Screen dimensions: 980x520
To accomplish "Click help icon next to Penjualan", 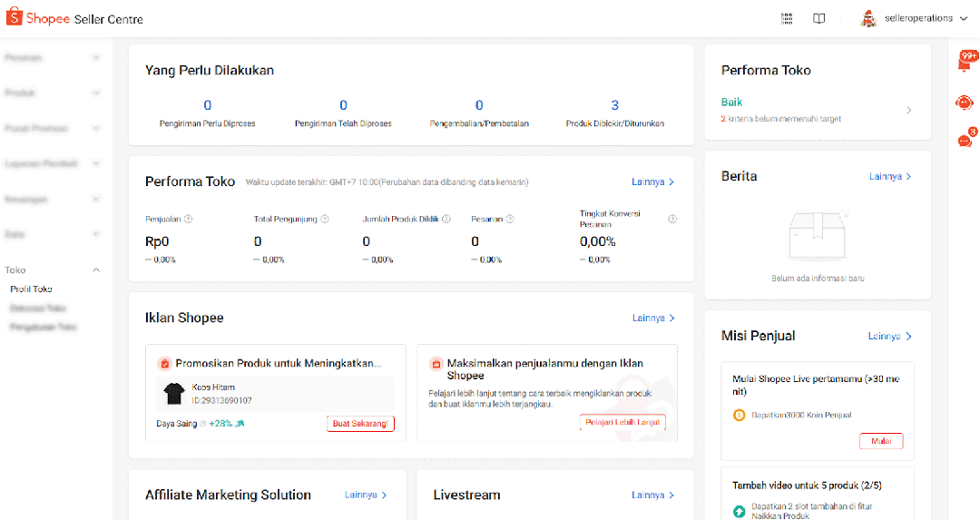I will click(x=188, y=219).
